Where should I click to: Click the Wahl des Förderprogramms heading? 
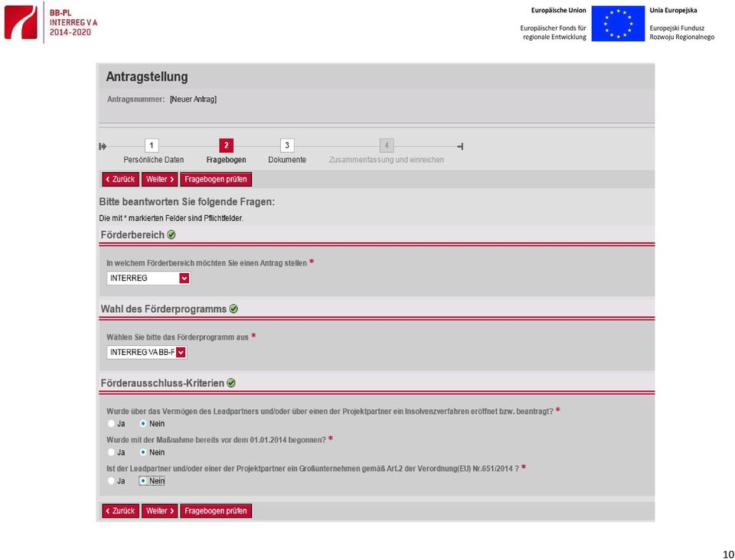[164, 309]
